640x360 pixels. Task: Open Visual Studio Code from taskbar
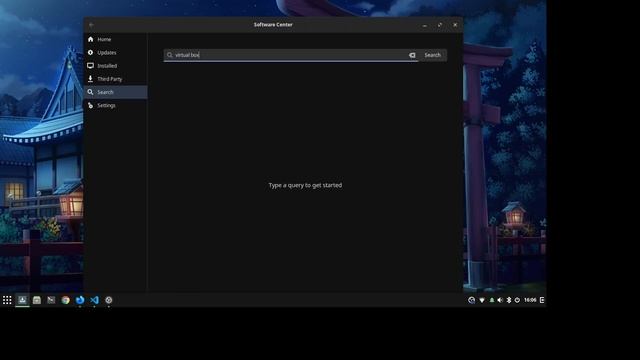(x=94, y=300)
